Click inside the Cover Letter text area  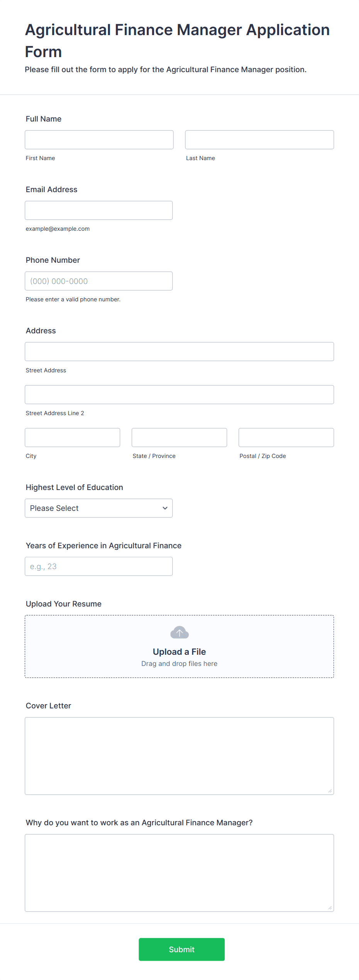[179, 756]
